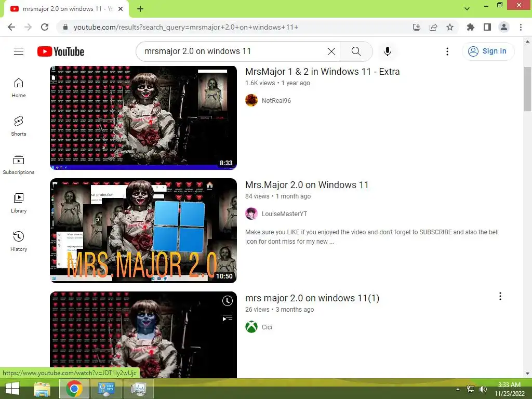Bookmark this page with star
The image size is (532, 399).
450,27
